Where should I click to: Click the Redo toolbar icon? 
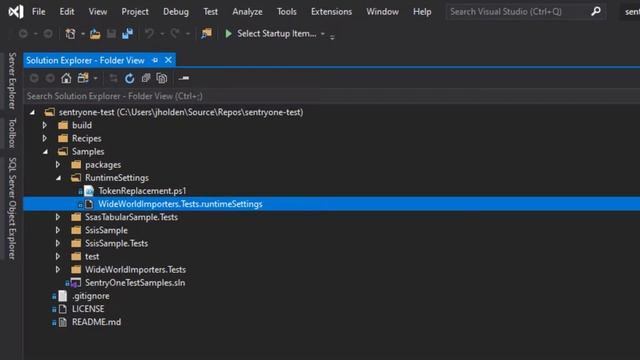[175, 34]
